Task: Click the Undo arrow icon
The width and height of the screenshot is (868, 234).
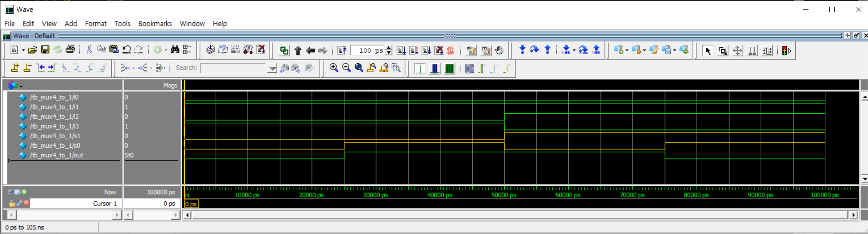Action: (127, 50)
